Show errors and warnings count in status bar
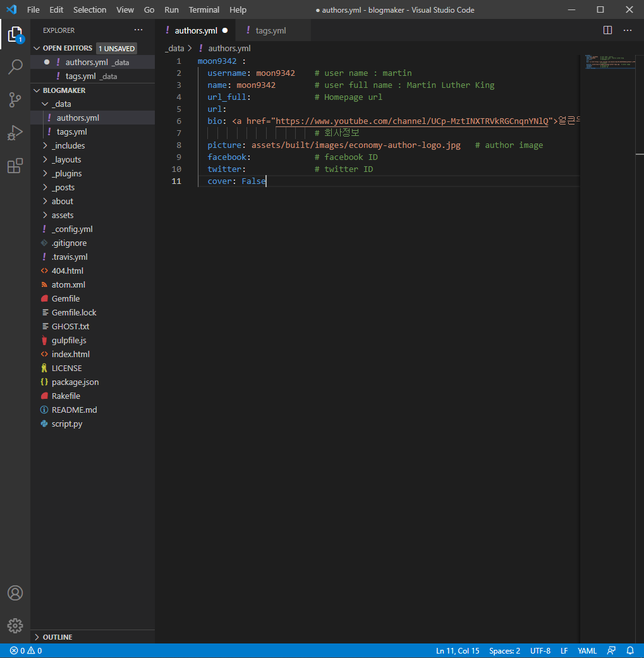 (x=26, y=650)
